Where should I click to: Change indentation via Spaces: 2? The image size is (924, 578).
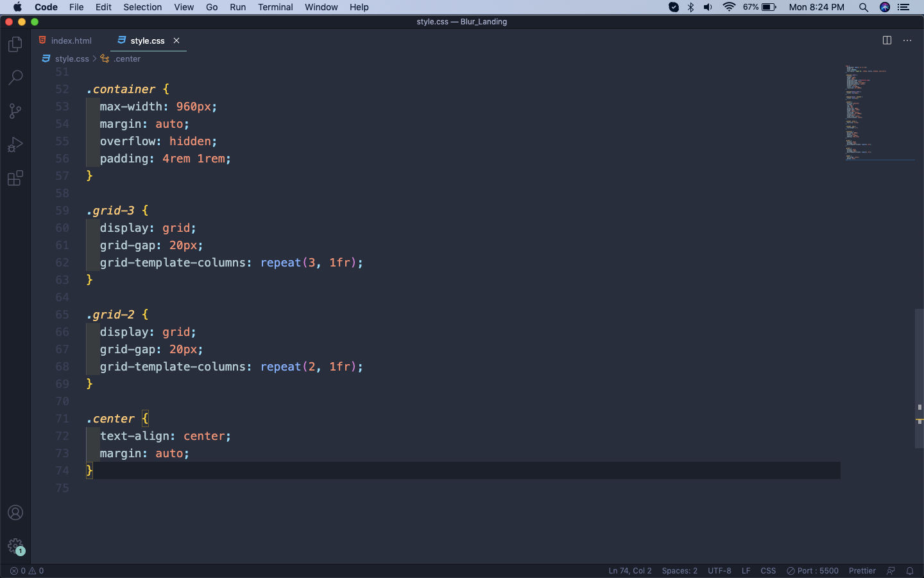[680, 571]
